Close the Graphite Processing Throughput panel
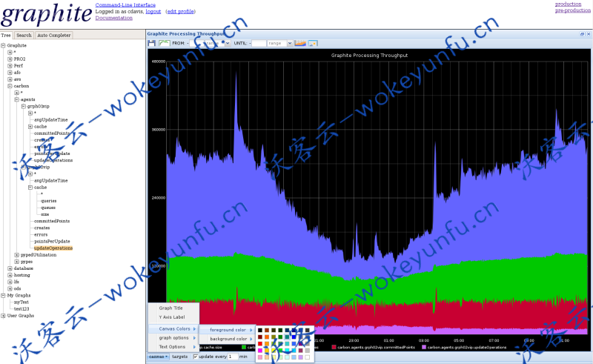 589,33
